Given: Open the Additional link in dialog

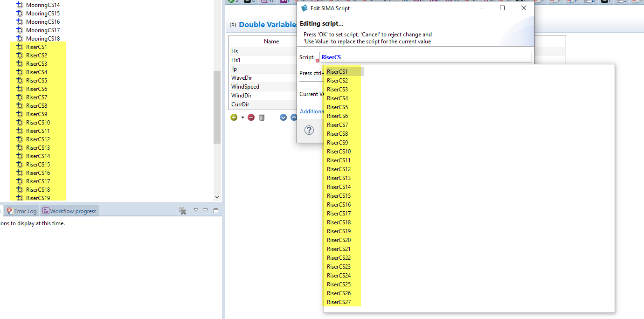Looking at the screenshot, I should point(312,111).
